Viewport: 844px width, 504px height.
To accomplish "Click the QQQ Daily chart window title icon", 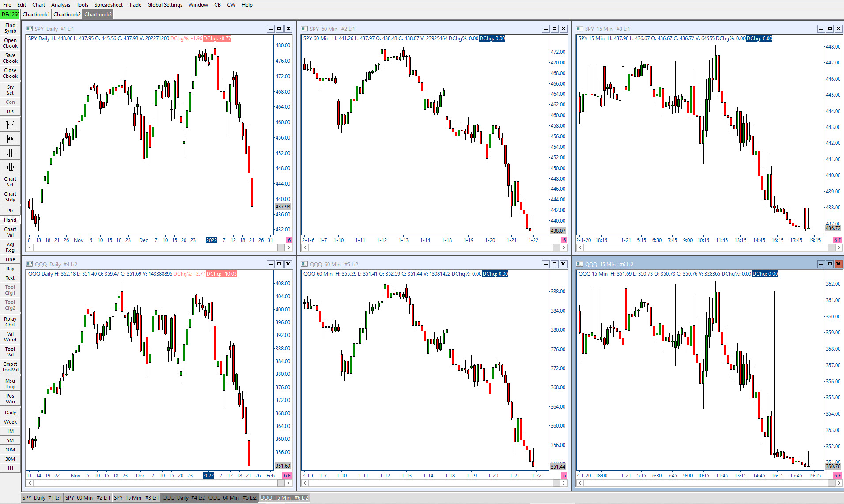I will tap(30, 264).
